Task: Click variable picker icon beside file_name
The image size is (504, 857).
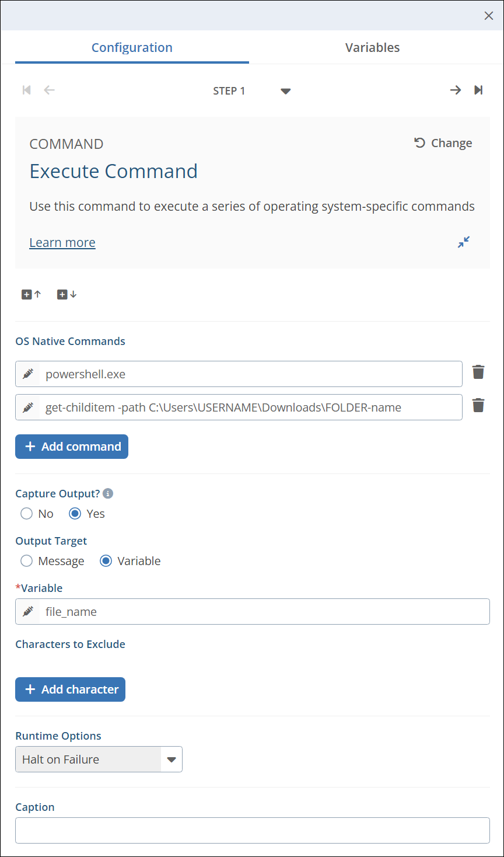Action: [27, 612]
